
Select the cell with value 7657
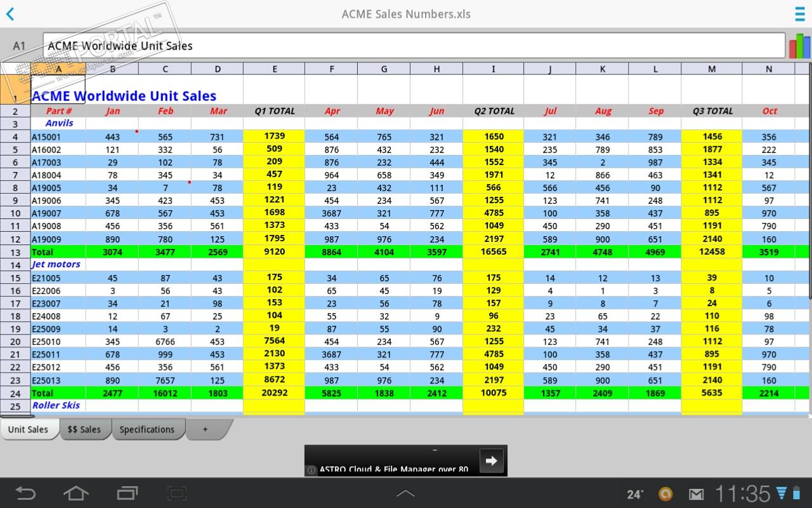click(166, 380)
